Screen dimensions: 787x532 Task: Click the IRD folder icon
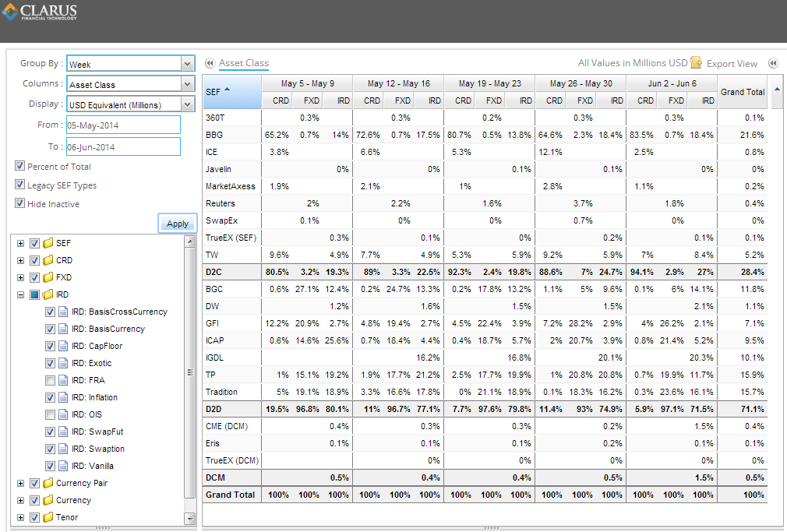tap(48, 294)
